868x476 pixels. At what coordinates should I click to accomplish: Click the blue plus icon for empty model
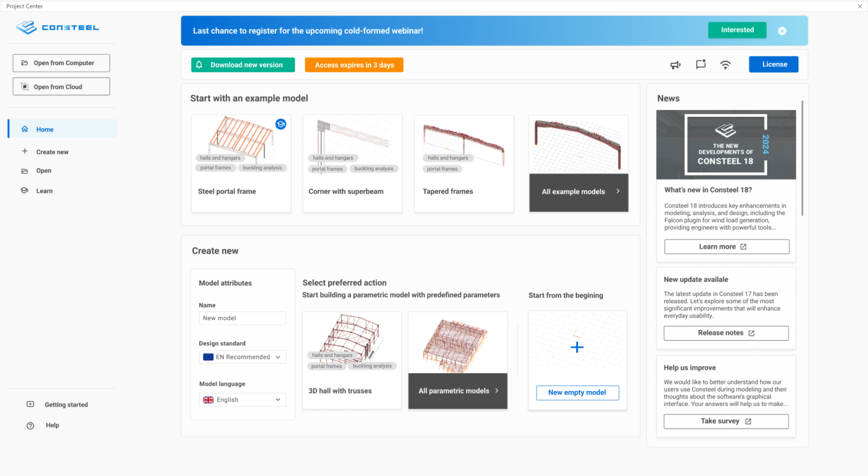pos(577,347)
